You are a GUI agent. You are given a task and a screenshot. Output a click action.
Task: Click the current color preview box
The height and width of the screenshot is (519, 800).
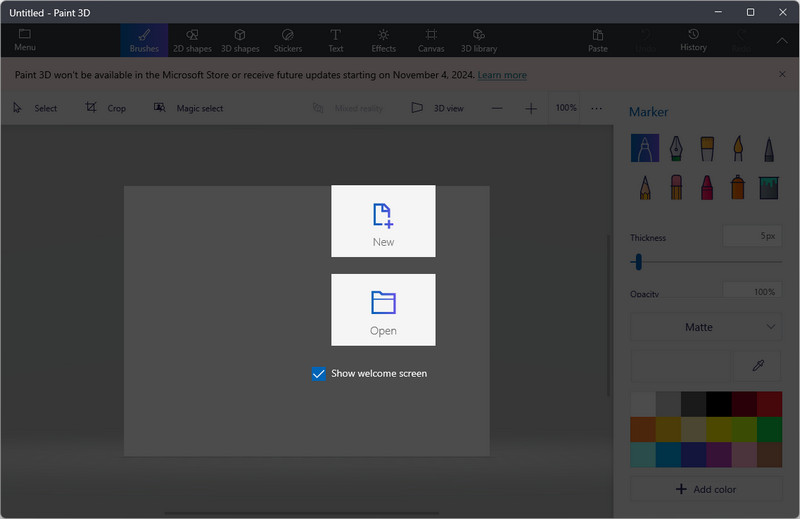[681, 365]
